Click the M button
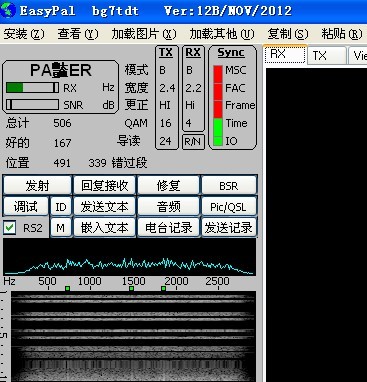This screenshot has height=382, width=367. click(60, 228)
